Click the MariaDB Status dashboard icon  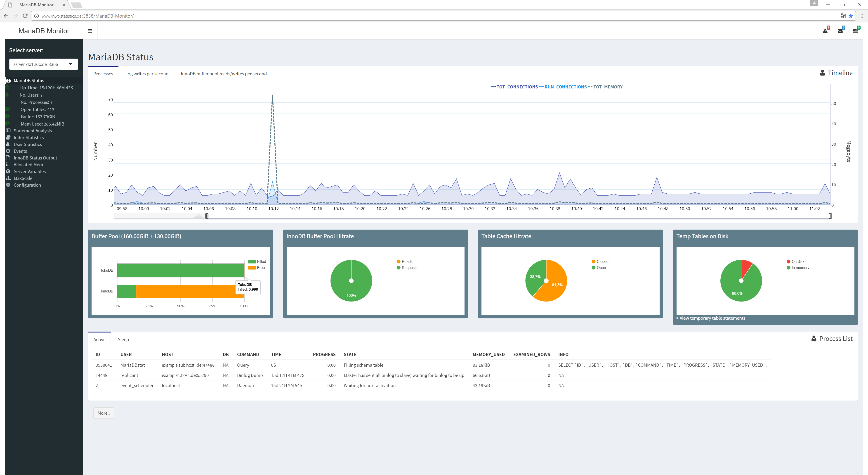pyautogui.click(x=8, y=80)
